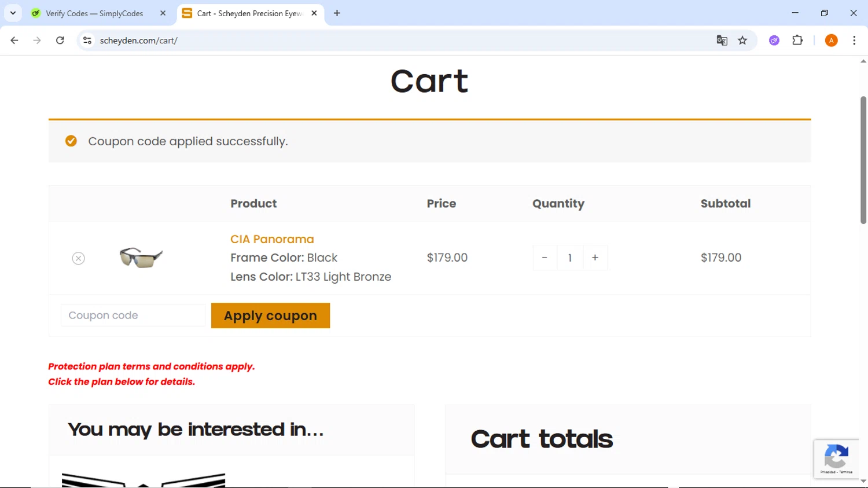
Task: Click the address bar URL scheyden.com/cart/
Action: click(139, 41)
